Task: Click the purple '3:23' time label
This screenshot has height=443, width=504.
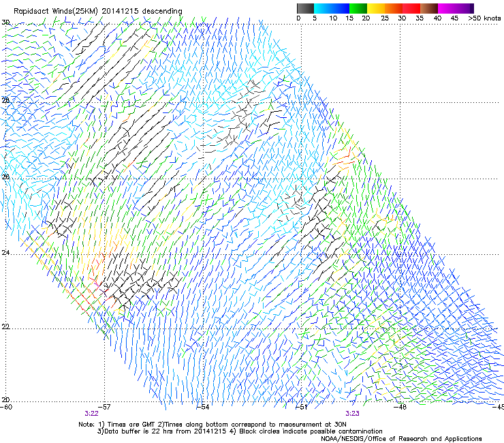Action: pos(352,414)
